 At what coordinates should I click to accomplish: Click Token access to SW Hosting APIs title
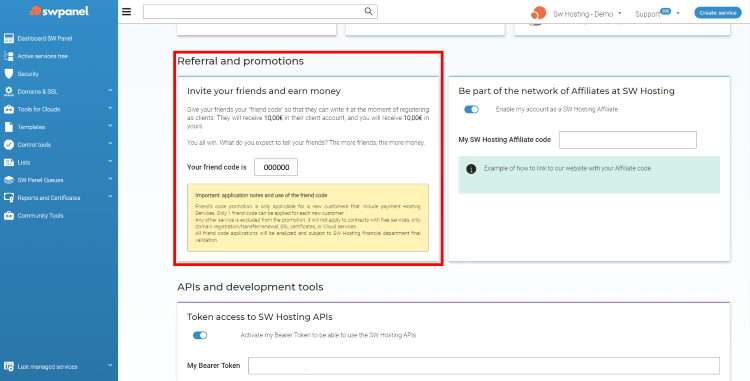(x=260, y=316)
